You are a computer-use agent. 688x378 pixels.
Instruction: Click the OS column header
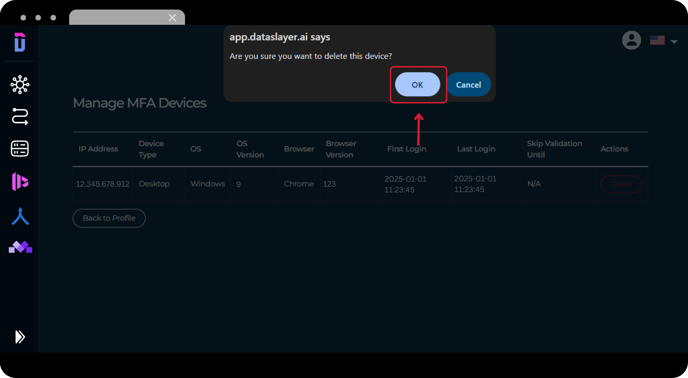pyautogui.click(x=195, y=149)
